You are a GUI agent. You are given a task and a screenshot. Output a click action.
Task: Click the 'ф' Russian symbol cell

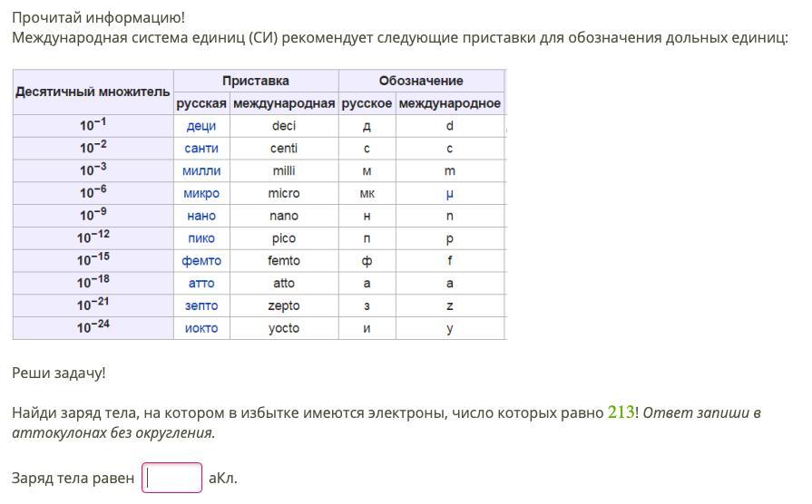367,261
